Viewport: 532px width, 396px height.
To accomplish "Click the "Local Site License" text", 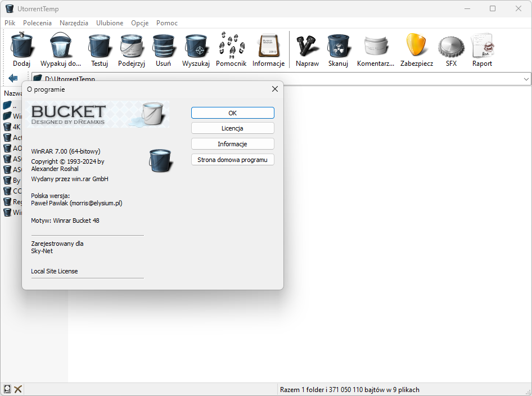I will (x=55, y=271).
